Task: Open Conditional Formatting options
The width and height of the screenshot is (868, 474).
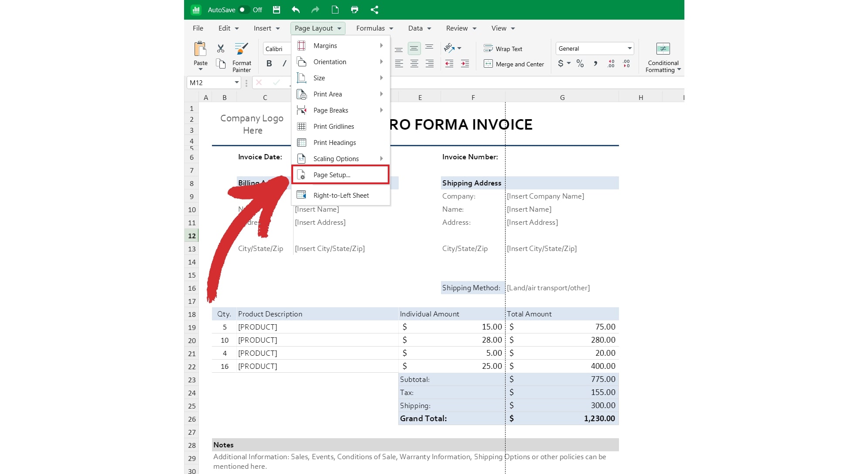Action: 663,57
